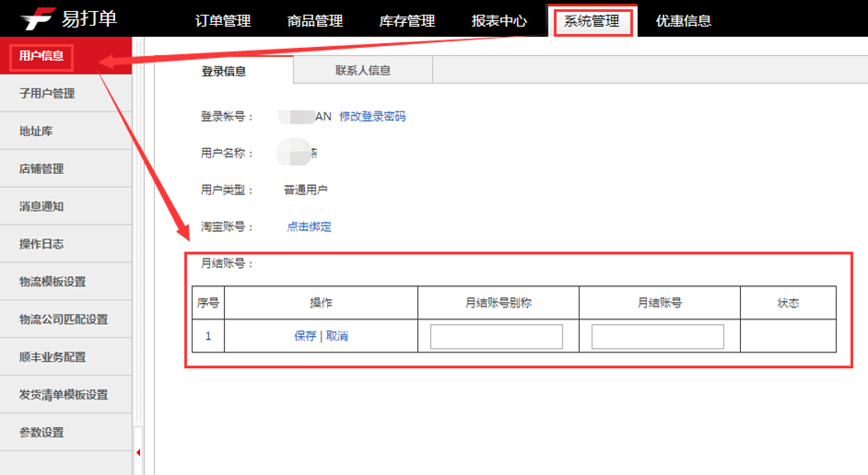The height and width of the screenshot is (475, 868).
Task: Click 状态 column header
Action: tap(788, 303)
